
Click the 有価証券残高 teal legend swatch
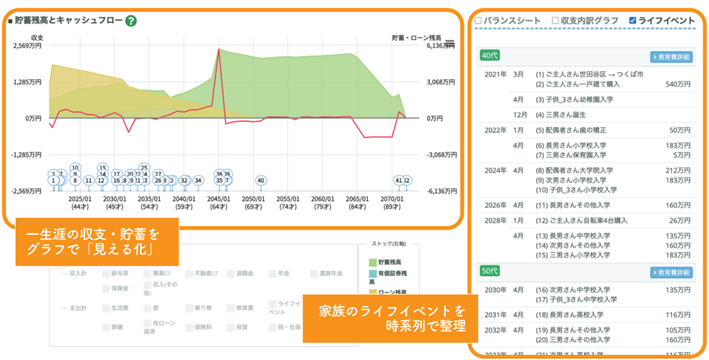[373, 274]
